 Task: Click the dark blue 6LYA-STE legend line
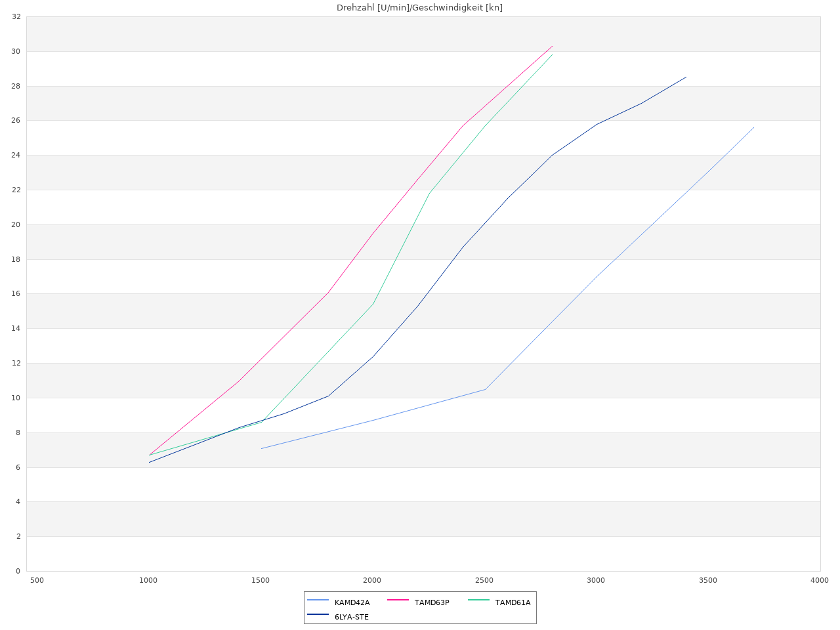pos(318,615)
